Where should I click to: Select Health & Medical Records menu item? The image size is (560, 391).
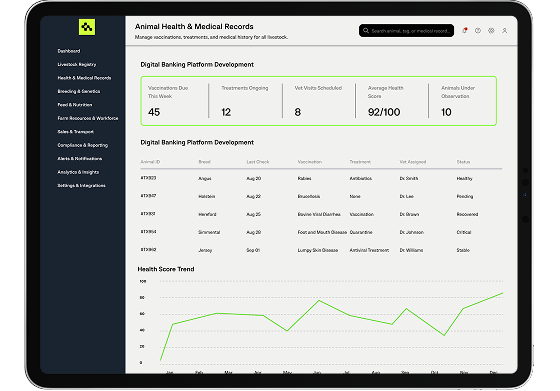point(84,78)
